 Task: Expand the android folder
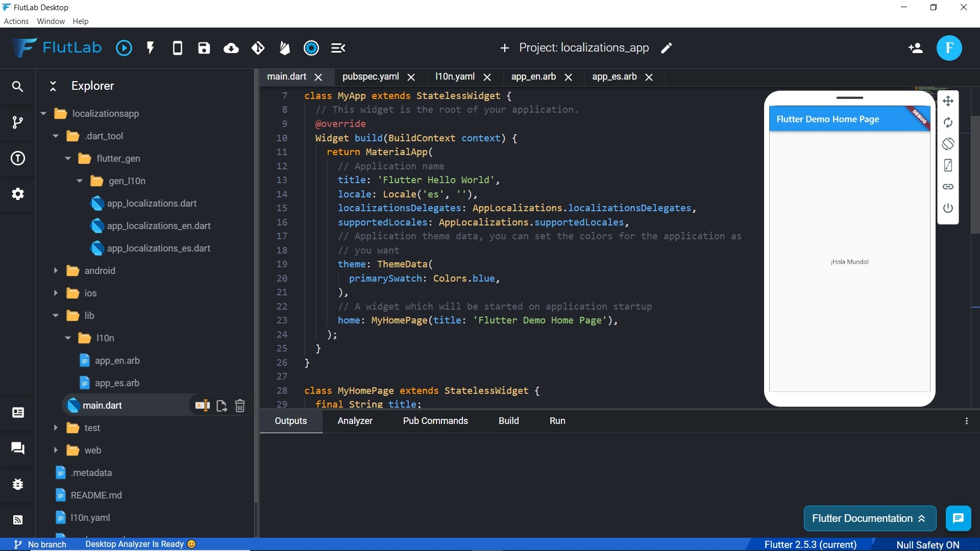[x=56, y=271]
